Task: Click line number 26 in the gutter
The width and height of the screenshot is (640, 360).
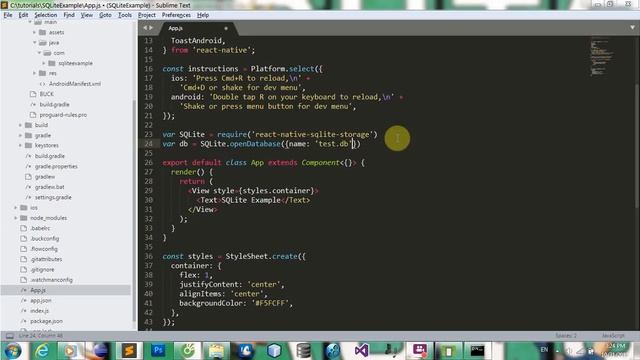Action: pyautogui.click(x=148, y=162)
